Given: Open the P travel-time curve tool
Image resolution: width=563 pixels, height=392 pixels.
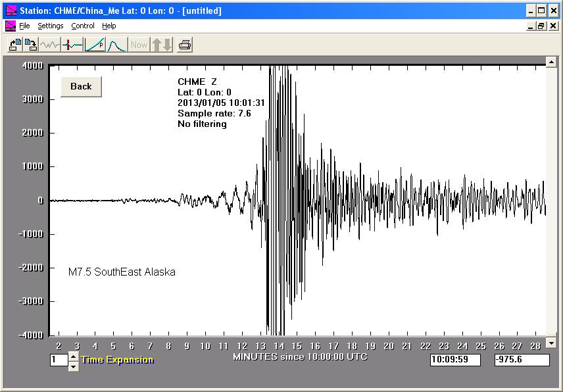Looking at the screenshot, I should [95, 45].
